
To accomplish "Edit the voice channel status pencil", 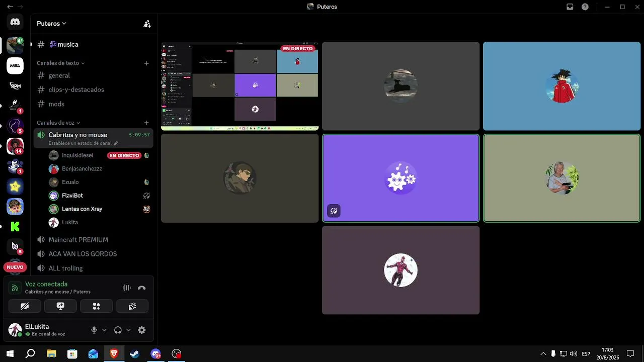I will pyautogui.click(x=116, y=143).
